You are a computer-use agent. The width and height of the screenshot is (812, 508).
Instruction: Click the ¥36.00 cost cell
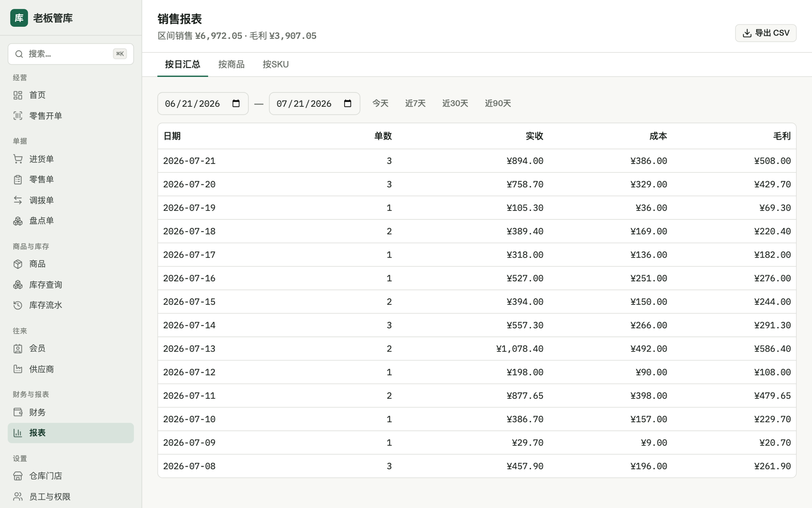tap(651, 208)
